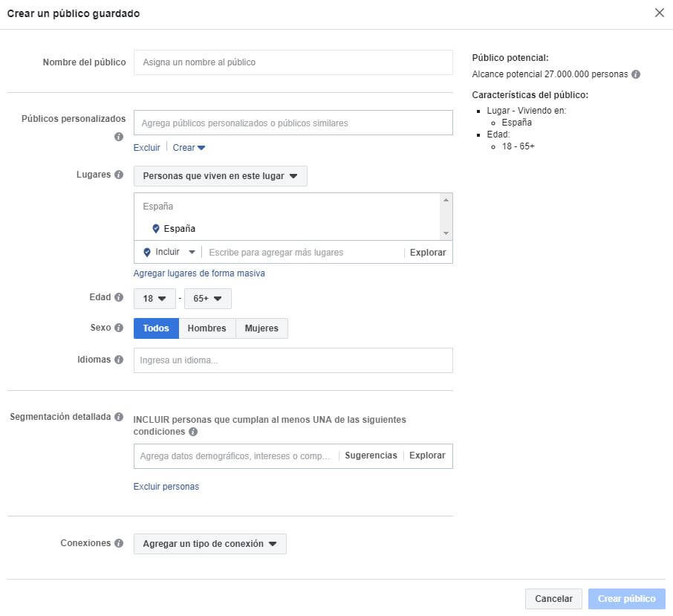The height and width of the screenshot is (616, 673).
Task: Click info icon beside Lugares label
Action: click(118, 175)
